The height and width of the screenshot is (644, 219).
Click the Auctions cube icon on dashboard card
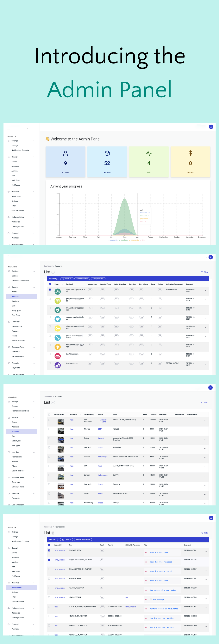pyautogui.click(x=107, y=153)
